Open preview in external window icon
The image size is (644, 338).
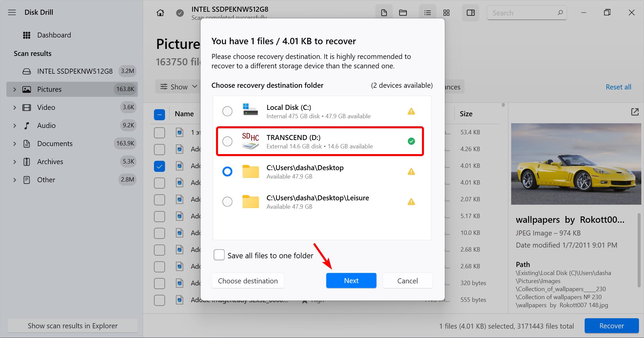tap(635, 112)
